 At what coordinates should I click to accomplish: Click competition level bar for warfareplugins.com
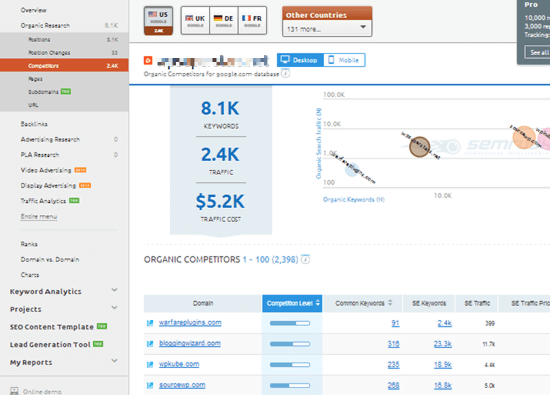click(x=290, y=323)
